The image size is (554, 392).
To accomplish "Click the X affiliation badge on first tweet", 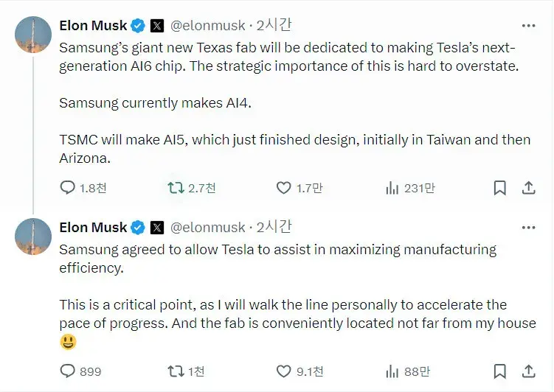I will [x=157, y=26].
